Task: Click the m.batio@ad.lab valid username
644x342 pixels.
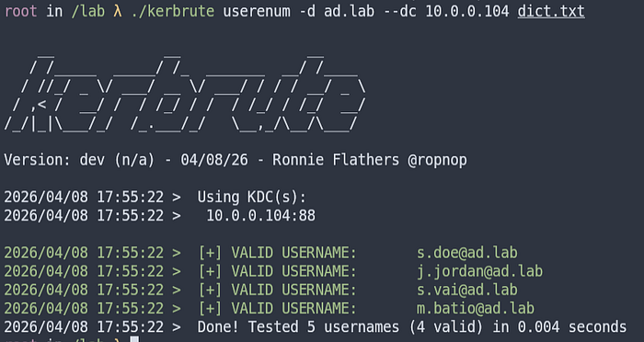Action: (x=476, y=308)
